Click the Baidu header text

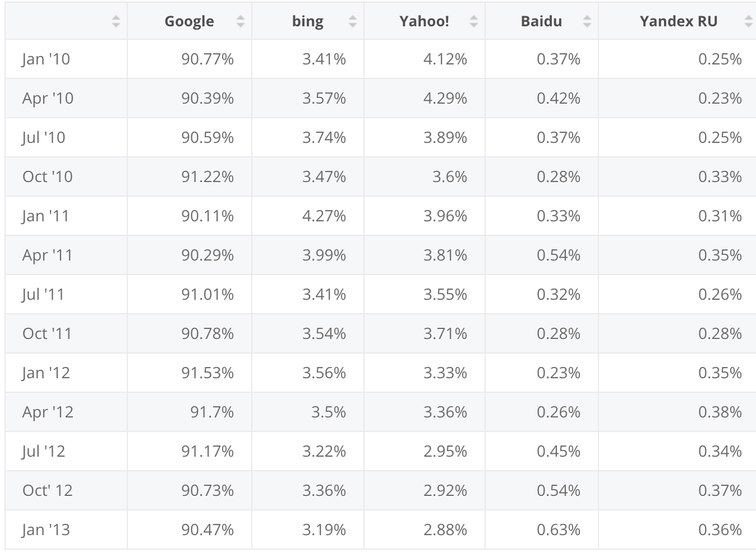pos(541,21)
